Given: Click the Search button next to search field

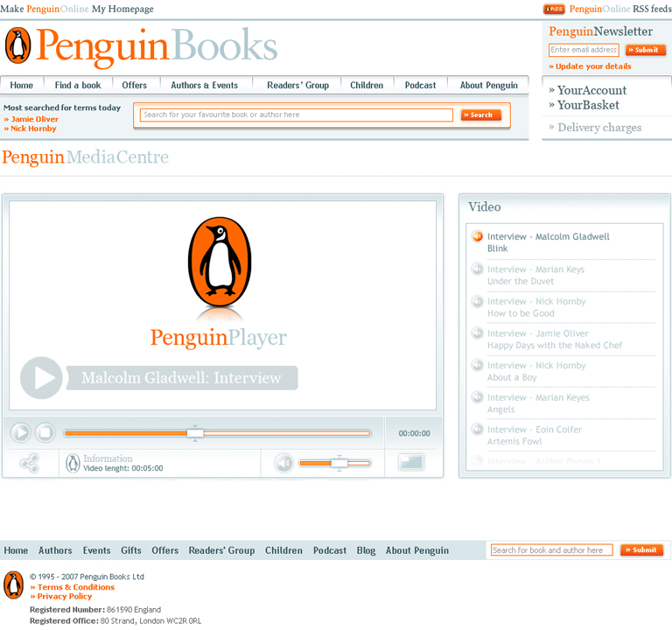Looking at the screenshot, I should [481, 115].
